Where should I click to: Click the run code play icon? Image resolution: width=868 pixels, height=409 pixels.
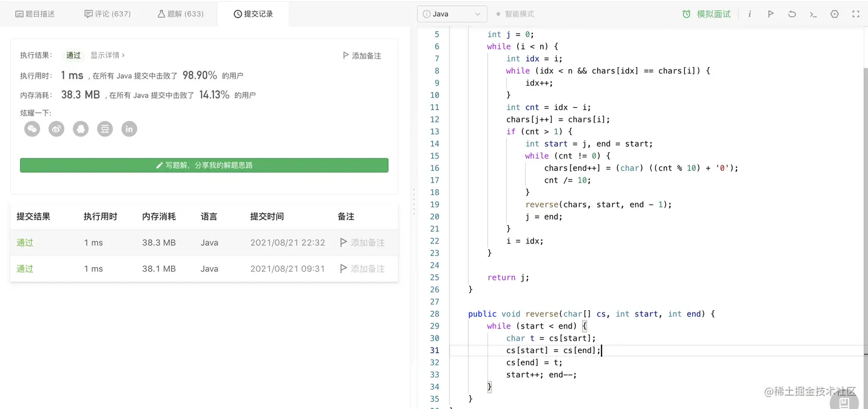(771, 14)
